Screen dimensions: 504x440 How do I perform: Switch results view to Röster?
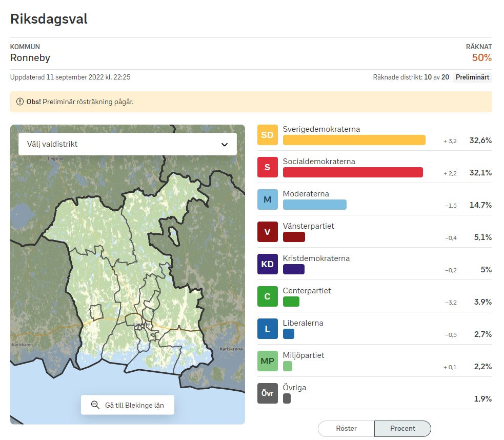tap(346, 428)
